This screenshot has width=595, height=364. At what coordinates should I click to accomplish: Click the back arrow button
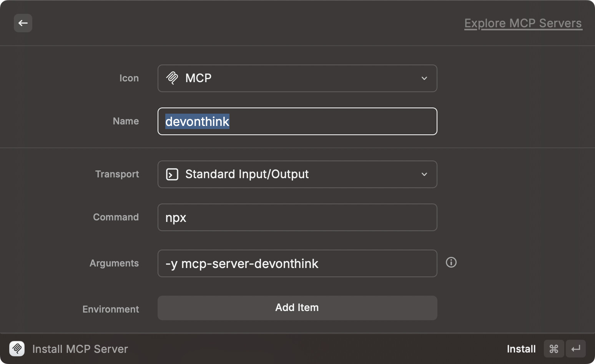(x=23, y=23)
